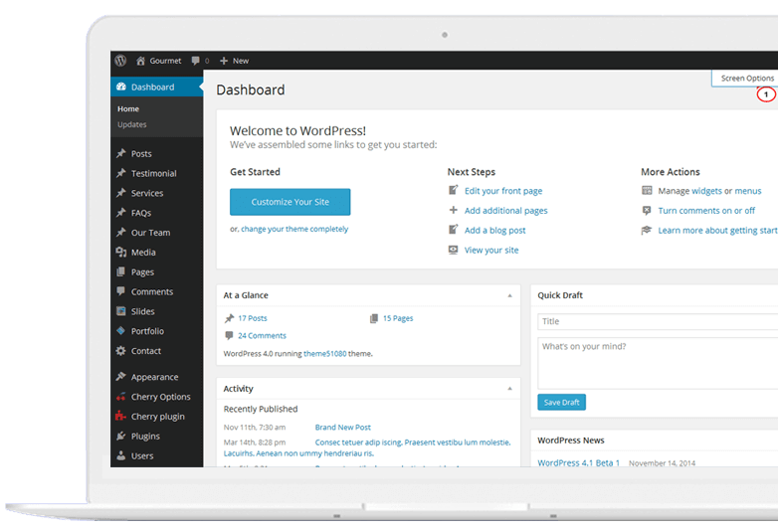Open Media from the sidebar
778x532 pixels.
[x=142, y=253]
